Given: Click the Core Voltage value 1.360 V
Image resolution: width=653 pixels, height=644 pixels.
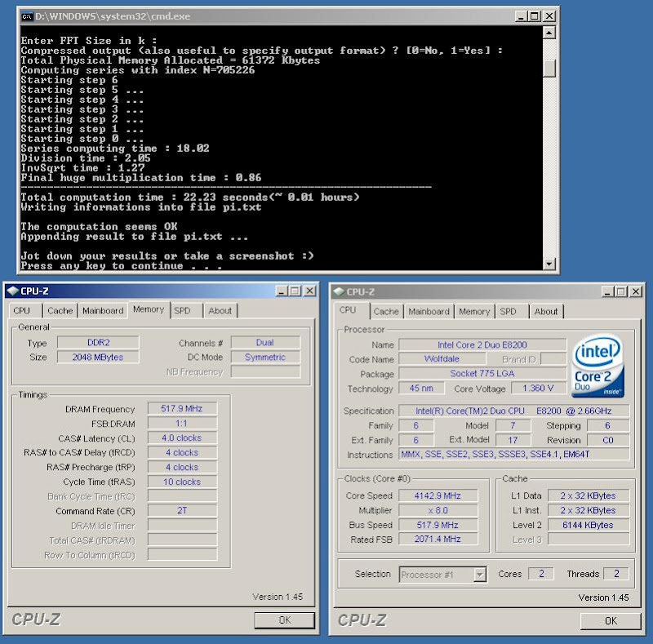Looking at the screenshot, I should [539, 389].
